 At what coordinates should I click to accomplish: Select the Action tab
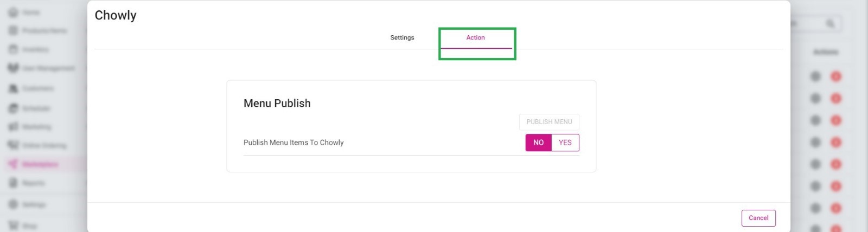click(x=476, y=37)
